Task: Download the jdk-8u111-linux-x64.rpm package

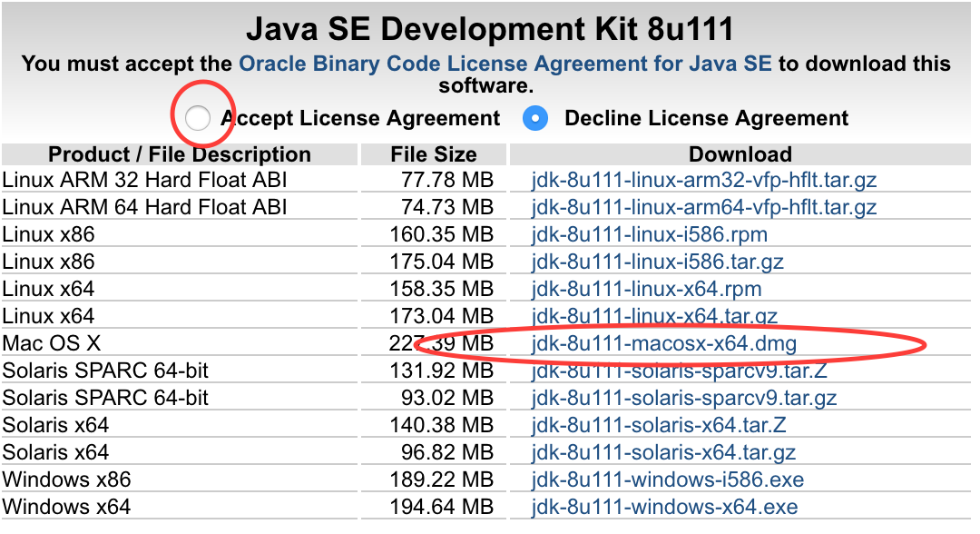Action: click(646, 289)
